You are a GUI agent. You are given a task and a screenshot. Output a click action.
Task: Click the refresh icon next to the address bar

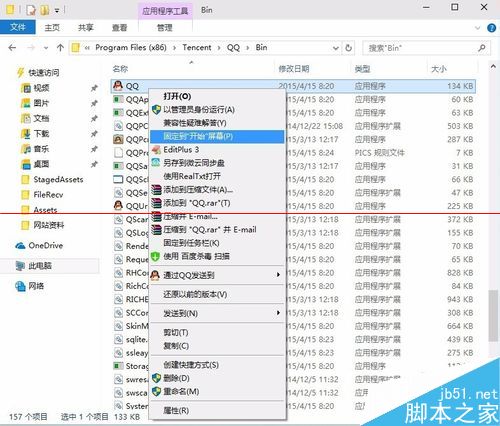tap(348, 48)
